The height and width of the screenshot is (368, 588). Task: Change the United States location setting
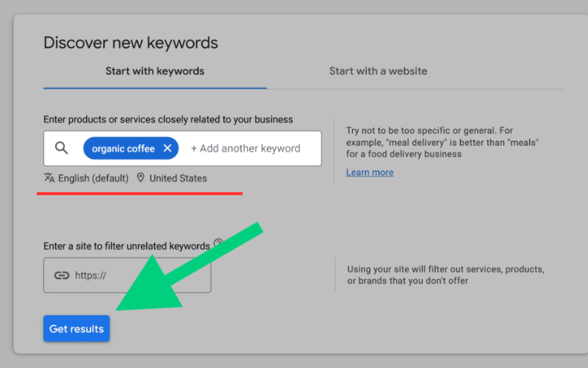[178, 178]
